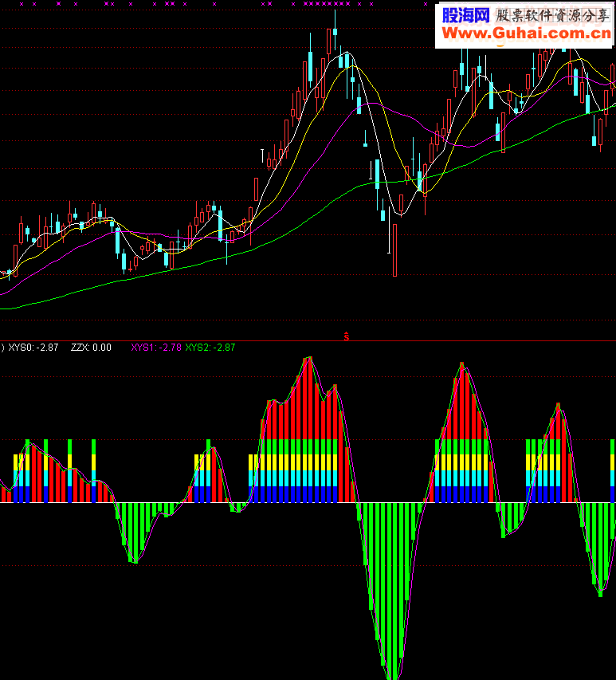Select the green XYS2: -2.87 label
This screenshot has width=616, height=680.
click(210, 348)
